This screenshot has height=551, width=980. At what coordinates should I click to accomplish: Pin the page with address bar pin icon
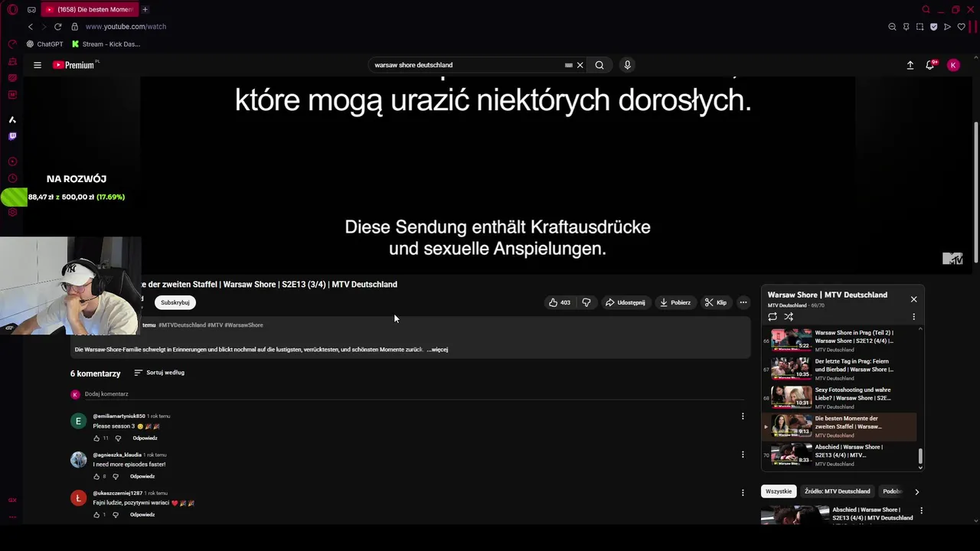point(906,26)
